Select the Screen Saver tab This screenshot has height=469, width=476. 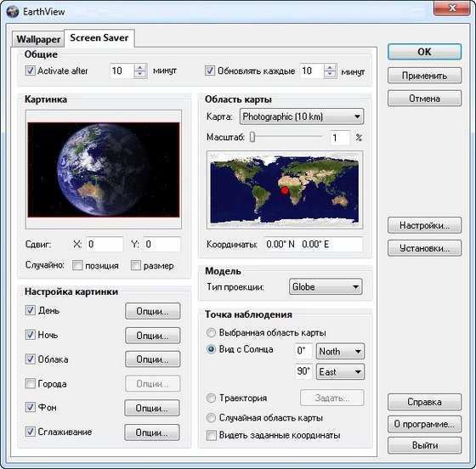pos(99,38)
